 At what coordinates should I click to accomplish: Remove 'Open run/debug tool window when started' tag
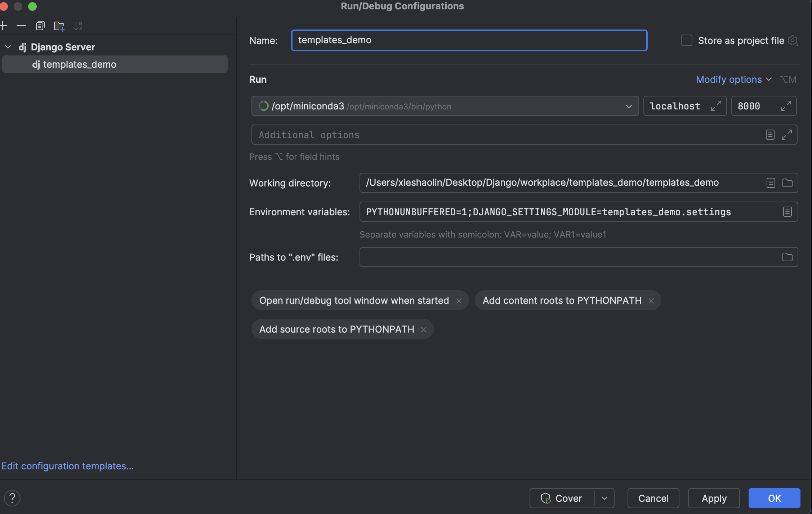coord(459,301)
